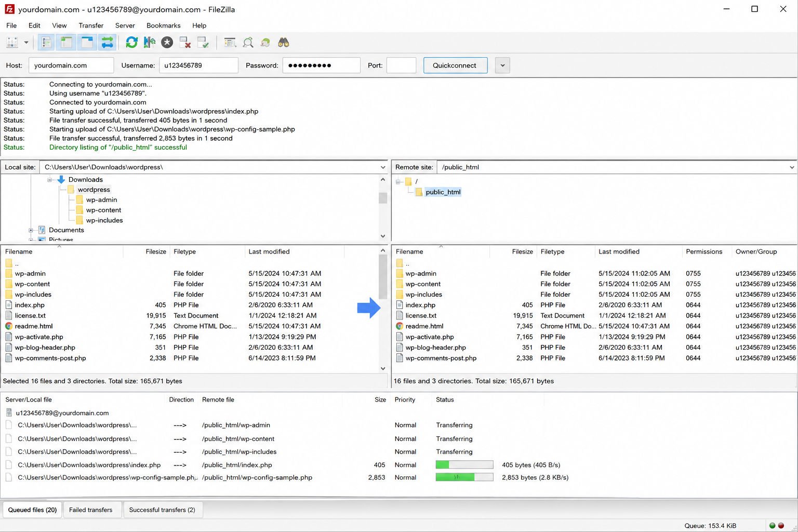This screenshot has height=532, width=798.
Task: Cancel the current operation using the star icon
Action: pyautogui.click(x=167, y=43)
